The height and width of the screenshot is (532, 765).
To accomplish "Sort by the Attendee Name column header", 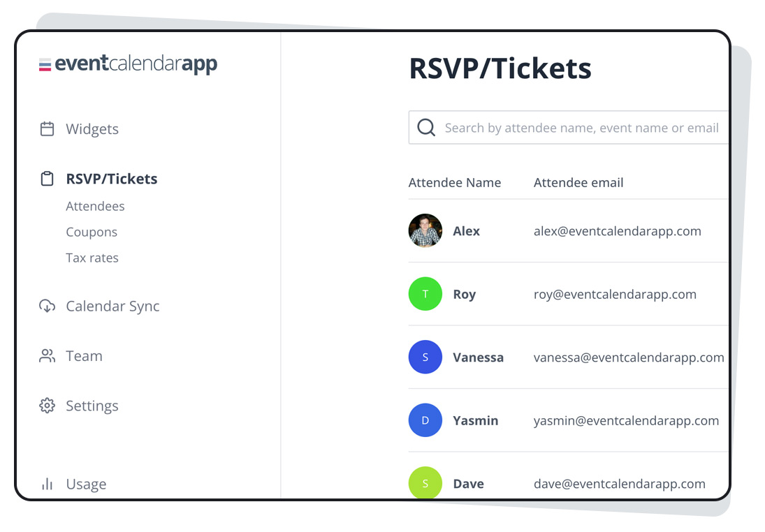I will click(x=454, y=182).
